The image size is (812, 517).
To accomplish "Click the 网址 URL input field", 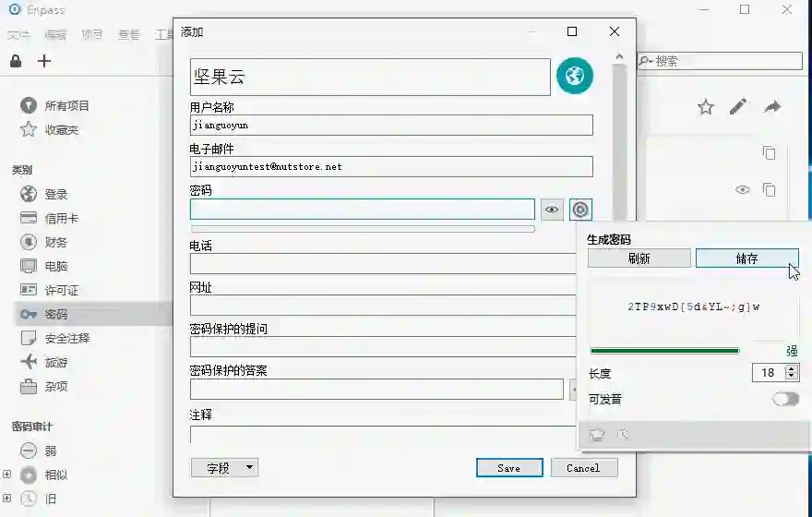I will pyautogui.click(x=383, y=306).
